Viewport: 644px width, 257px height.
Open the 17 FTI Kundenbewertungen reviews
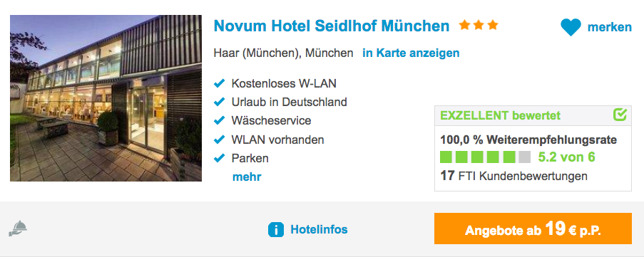tap(513, 177)
